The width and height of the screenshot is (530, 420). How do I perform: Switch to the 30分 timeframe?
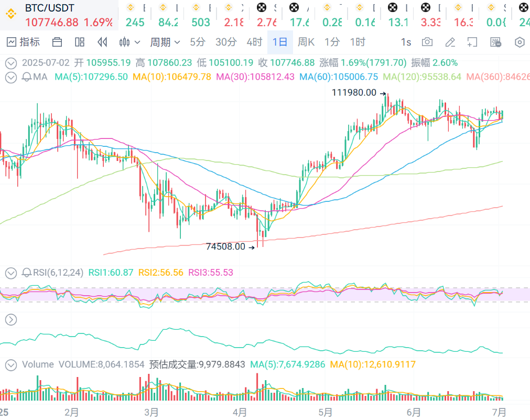coord(226,42)
